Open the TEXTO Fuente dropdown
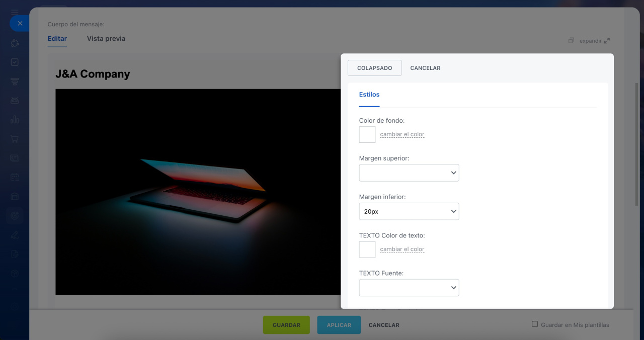The image size is (644, 340). pyautogui.click(x=409, y=288)
